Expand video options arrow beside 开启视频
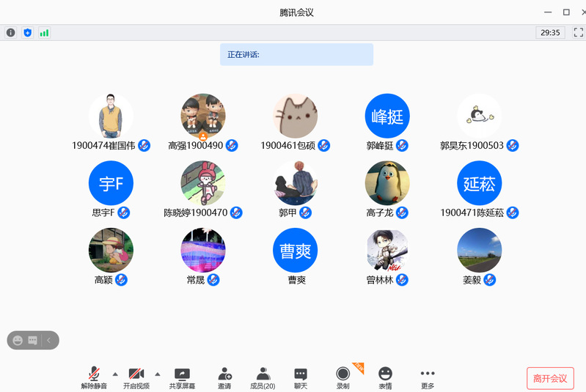The width and height of the screenshot is (586, 392). 158,374
